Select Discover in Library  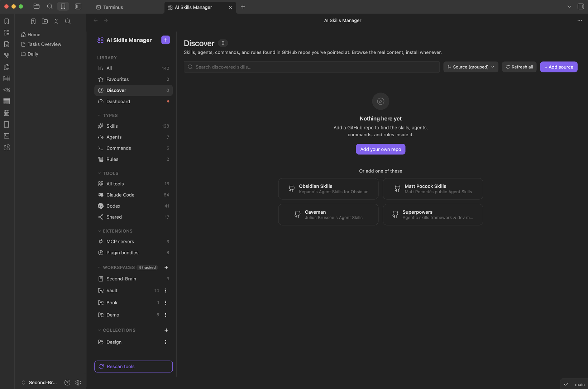(133, 90)
